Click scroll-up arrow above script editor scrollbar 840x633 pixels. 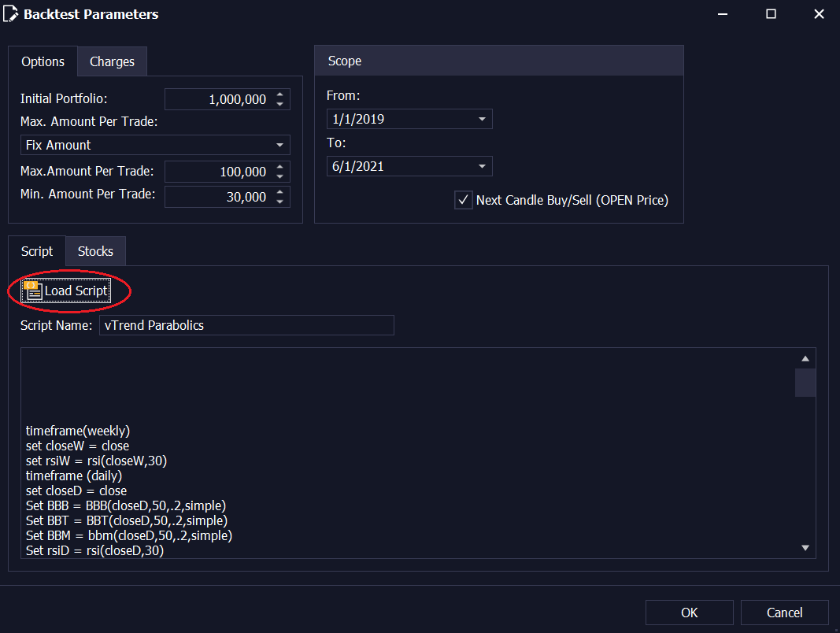coord(805,358)
